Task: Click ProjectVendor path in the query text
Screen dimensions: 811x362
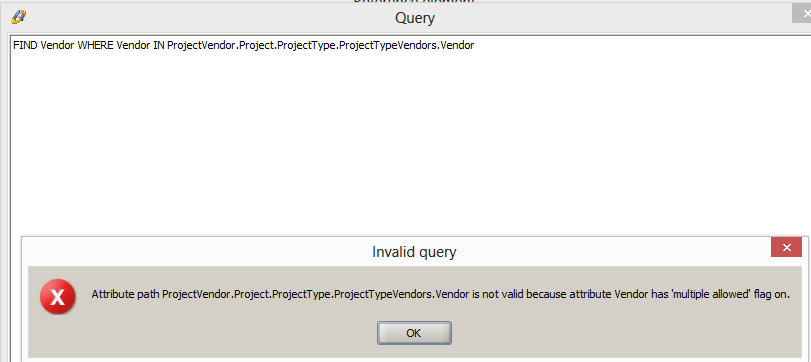Action: click(202, 46)
